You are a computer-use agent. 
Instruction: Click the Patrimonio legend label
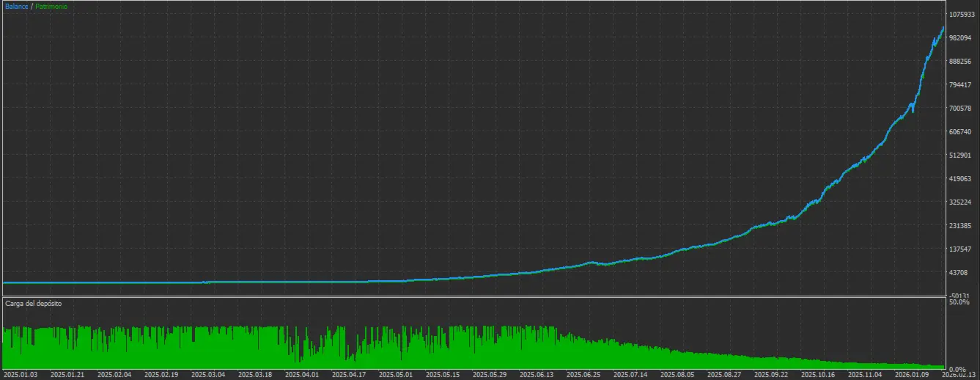click(52, 6)
